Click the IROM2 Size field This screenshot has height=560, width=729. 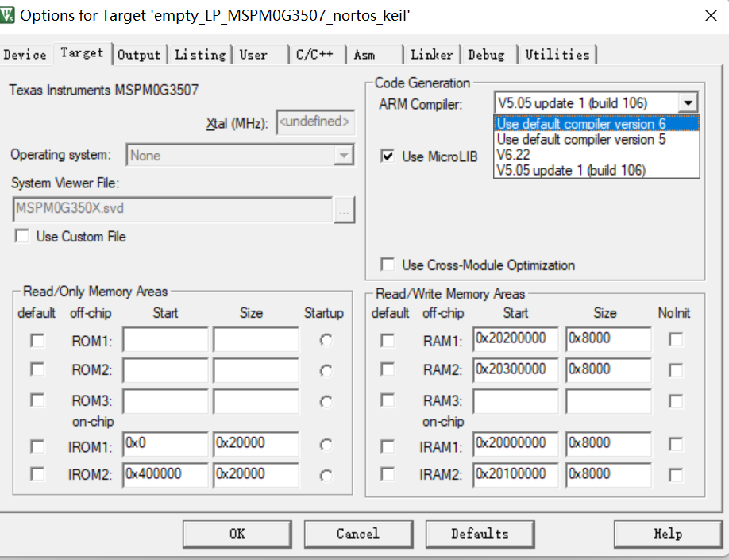(x=256, y=475)
